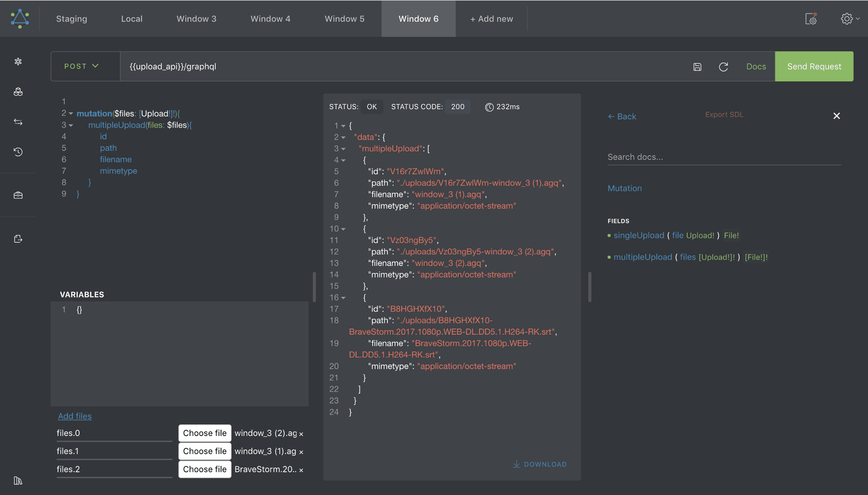
Task: Open the POST method dropdown
Action: tap(81, 66)
